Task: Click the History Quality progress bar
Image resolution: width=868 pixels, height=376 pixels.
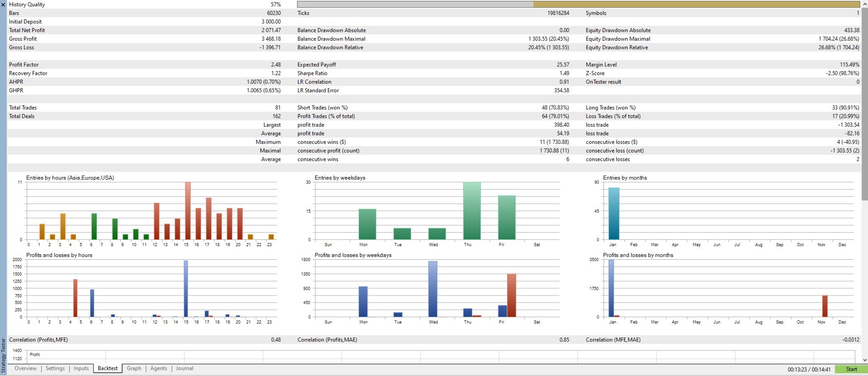Action: (x=578, y=4)
